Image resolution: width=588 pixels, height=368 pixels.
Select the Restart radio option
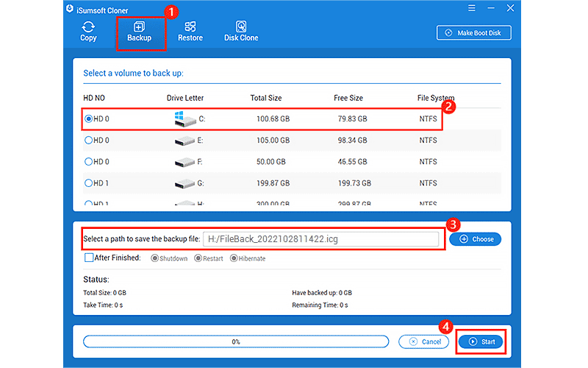point(198,258)
